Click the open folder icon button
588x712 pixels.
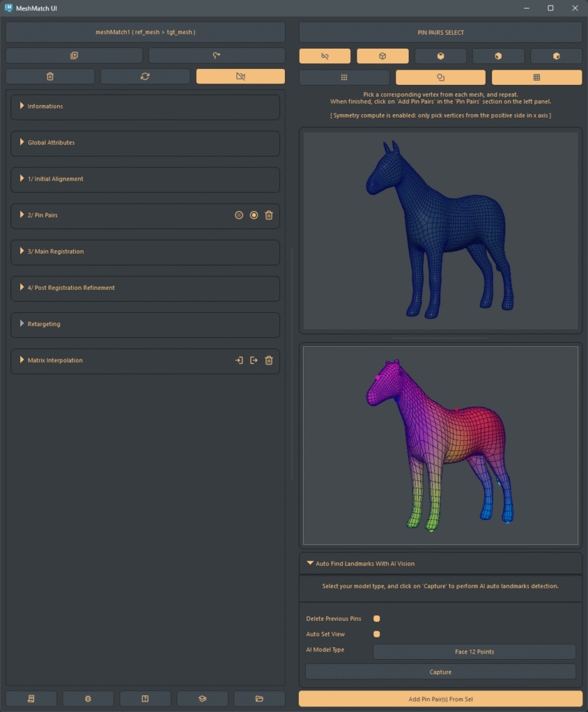[x=259, y=699]
